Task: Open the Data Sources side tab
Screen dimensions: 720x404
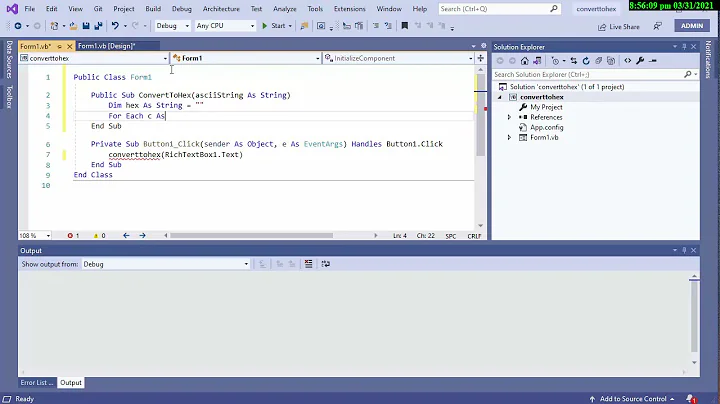Action: pyautogui.click(x=9, y=59)
